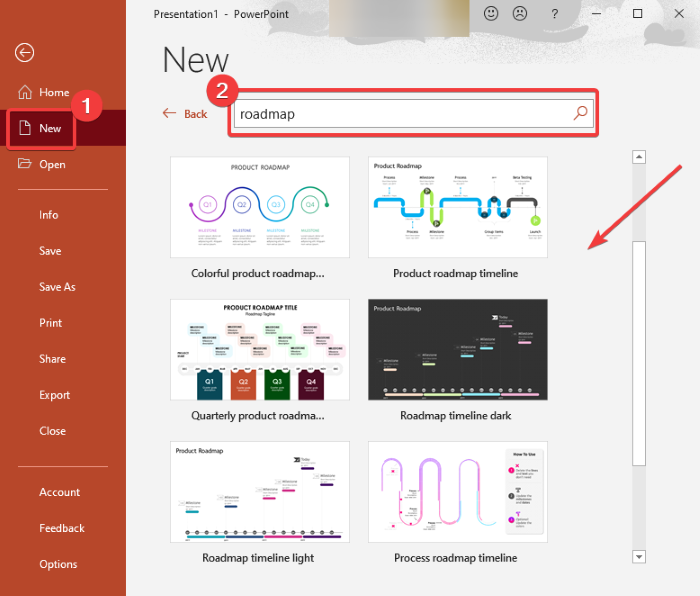Click the magnifier search icon
This screenshot has width=700, height=596.
coord(580,113)
